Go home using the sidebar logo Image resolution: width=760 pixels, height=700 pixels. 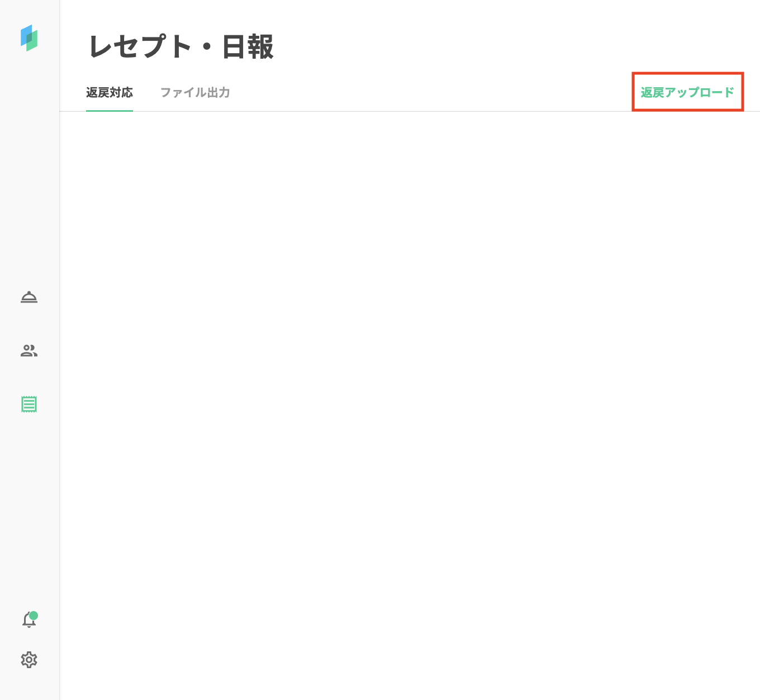pyautogui.click(x=29, y=38)
